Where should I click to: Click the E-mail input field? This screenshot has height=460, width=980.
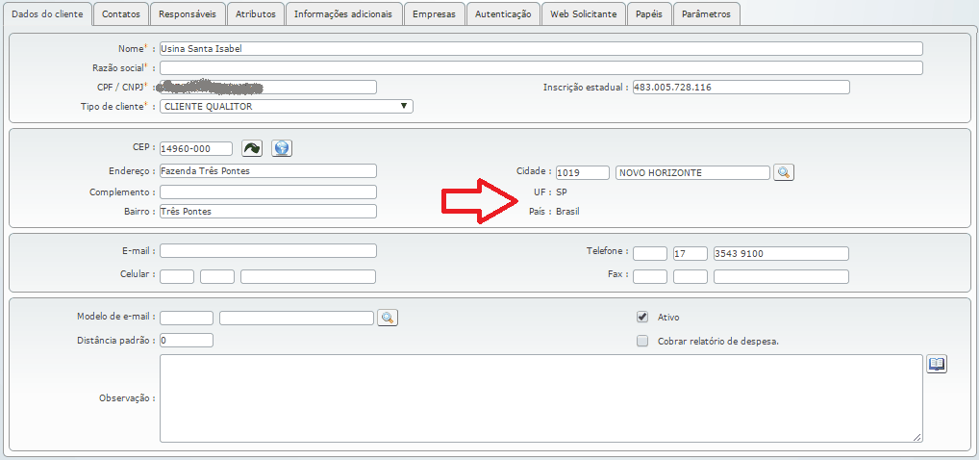267,251
